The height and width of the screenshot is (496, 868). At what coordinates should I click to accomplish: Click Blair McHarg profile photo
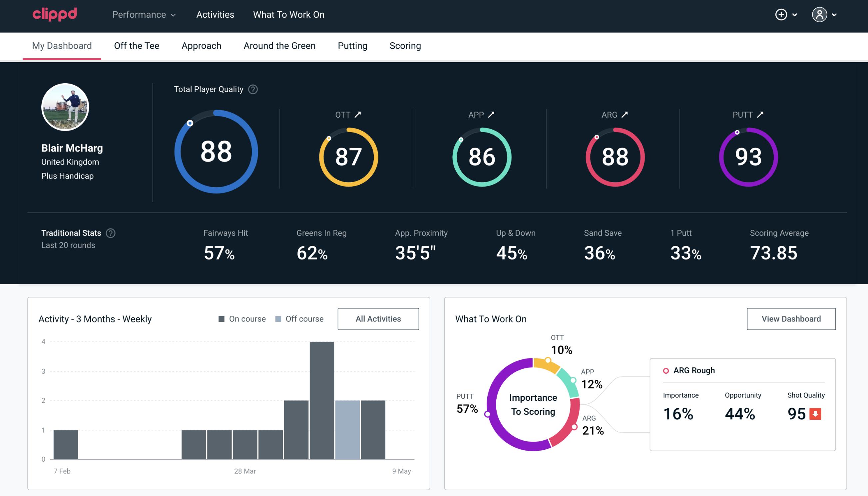point(66,106)
